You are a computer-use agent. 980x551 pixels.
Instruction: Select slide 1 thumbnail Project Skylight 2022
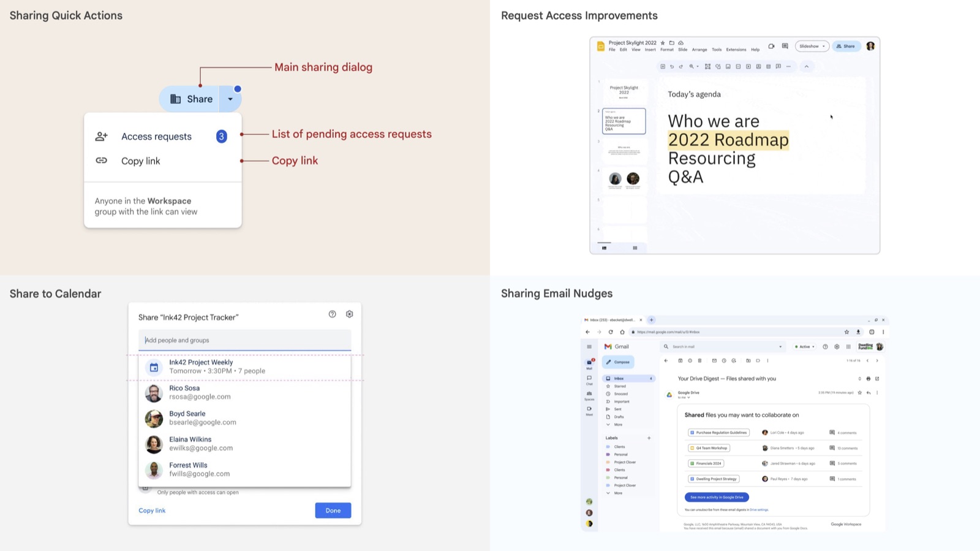(624, 91)
